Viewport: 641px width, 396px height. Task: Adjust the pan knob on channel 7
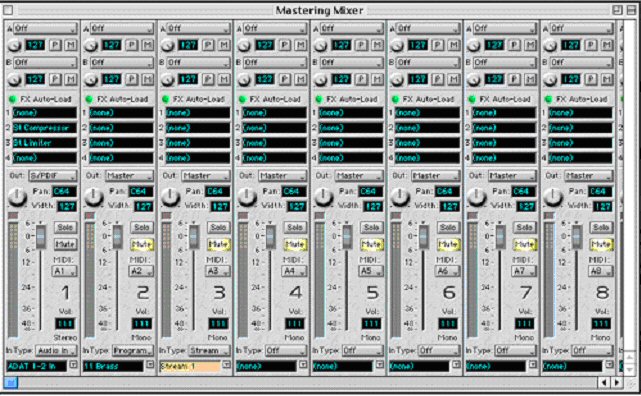pyautogui.click(x=476, y=197)
